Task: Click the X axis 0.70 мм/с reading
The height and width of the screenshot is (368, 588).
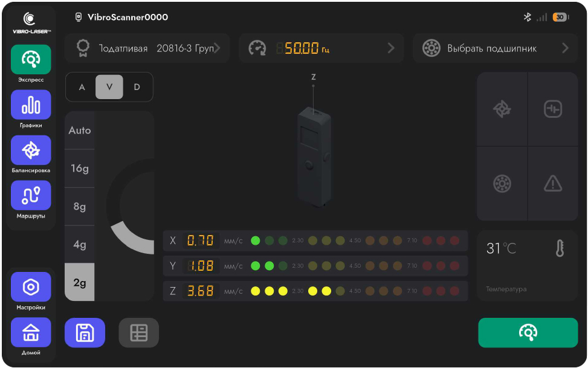Action: [x=201, y=240]
